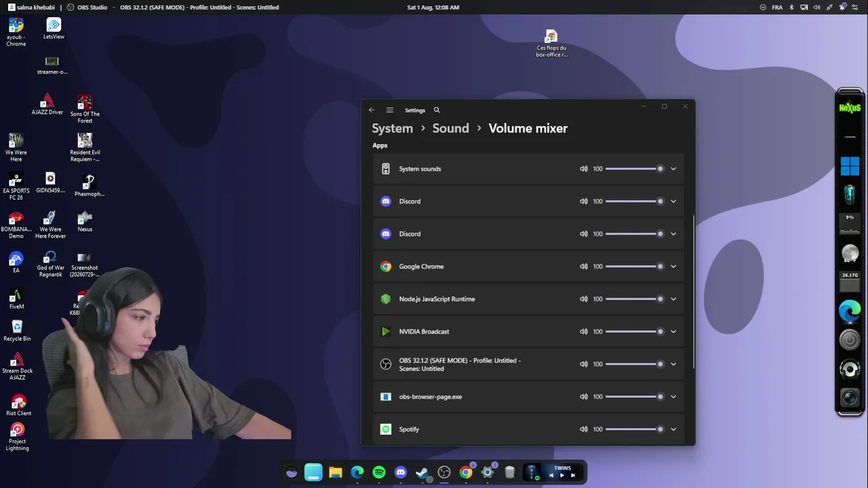Navigate to the System breadcrumb
The image size is (868, 488).
pyautogui.click(x=392, y=128)
